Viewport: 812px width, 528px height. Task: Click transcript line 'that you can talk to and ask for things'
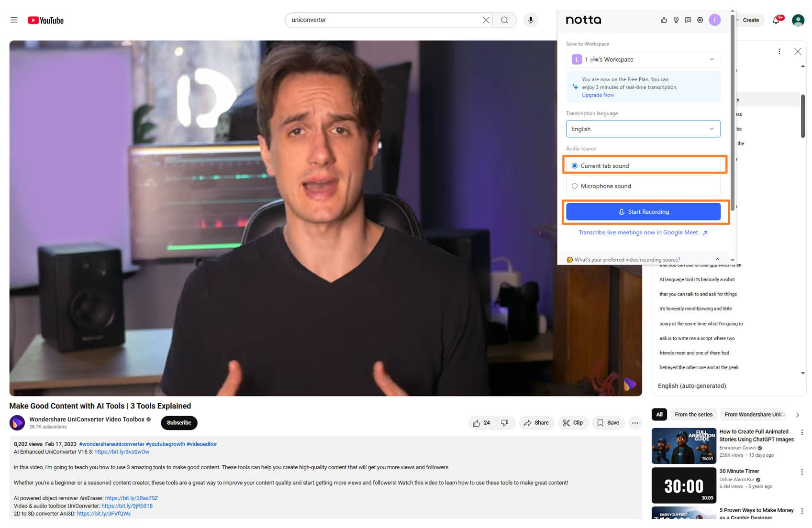pyautogui.click(x=698, y=294)
